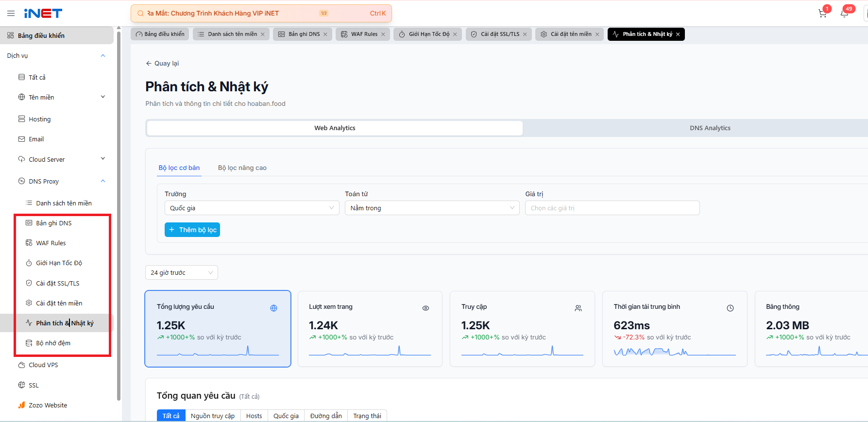Click the users icon on Truy cập card

pos(578,308)
